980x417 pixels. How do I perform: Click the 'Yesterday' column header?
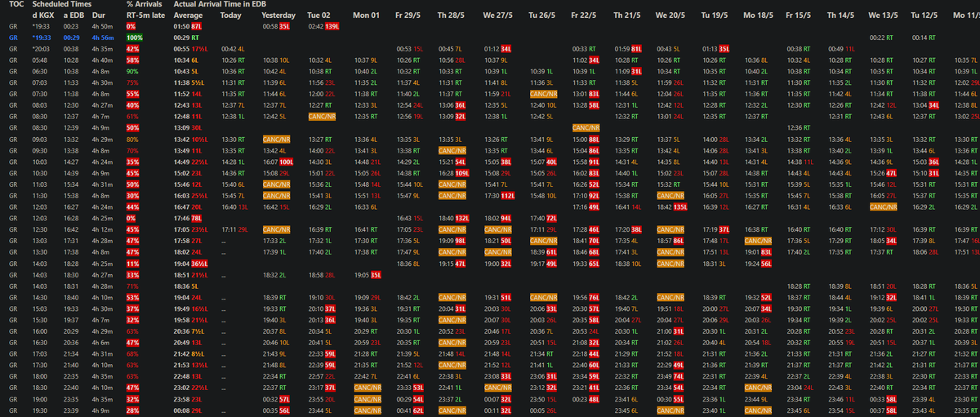click(x=279, y=16)
